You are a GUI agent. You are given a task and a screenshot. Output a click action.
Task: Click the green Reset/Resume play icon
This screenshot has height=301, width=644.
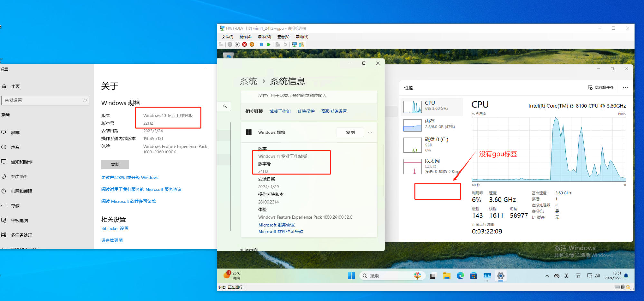click(x=269, y=44)
